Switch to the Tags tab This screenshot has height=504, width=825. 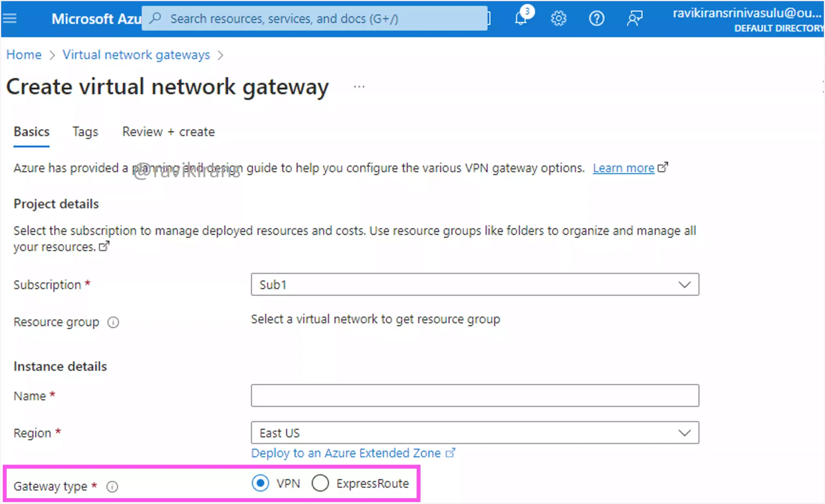point(85,132)
